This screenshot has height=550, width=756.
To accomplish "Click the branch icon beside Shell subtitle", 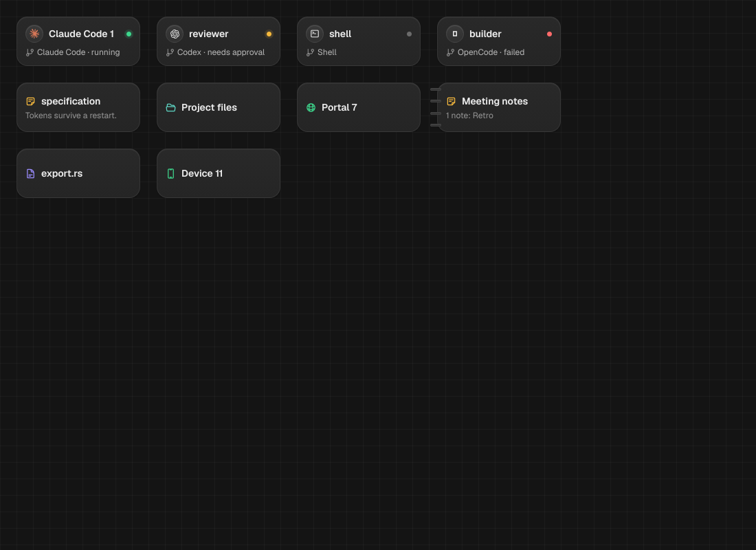I will (311, 52).
